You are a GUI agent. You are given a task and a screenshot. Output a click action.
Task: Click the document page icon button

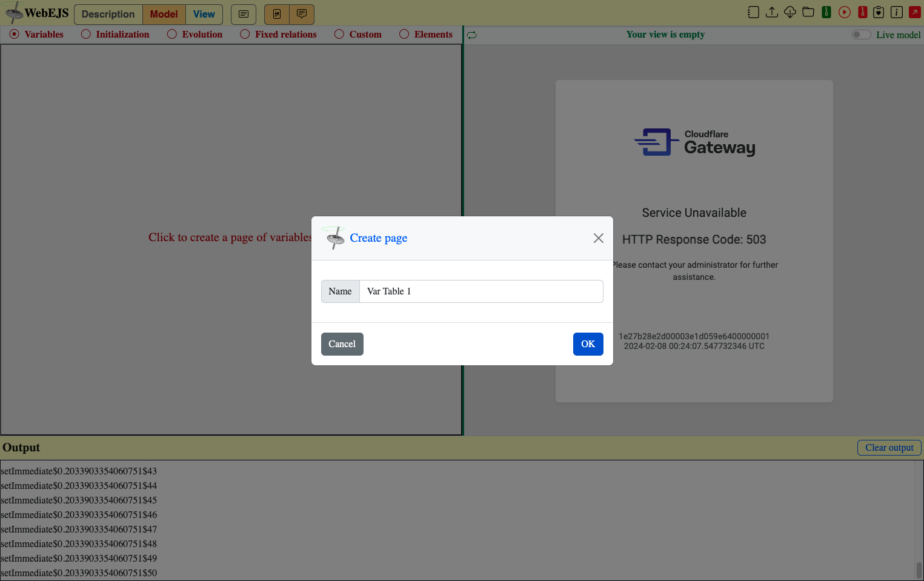point(277,14)
